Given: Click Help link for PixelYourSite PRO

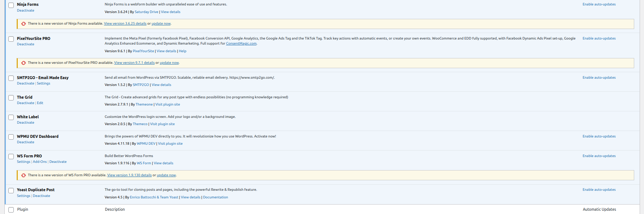Looking at the screenshot, I should point(182,51).
